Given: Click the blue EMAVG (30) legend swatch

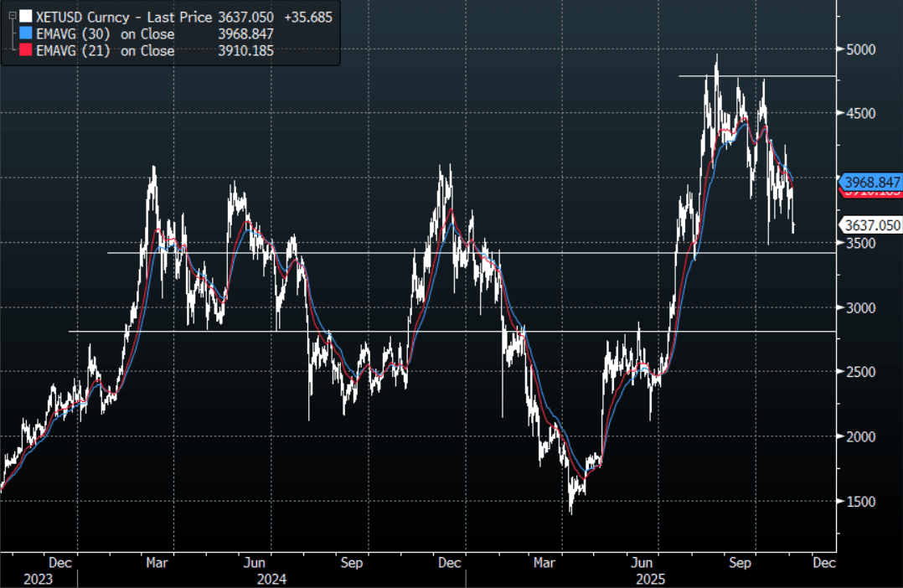Looking at the screenshot, I should 26,34.
